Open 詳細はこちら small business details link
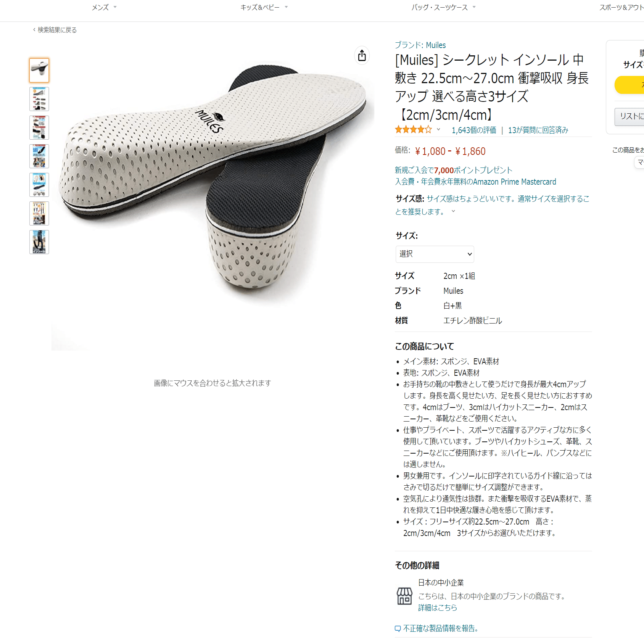The image size is (644, 644). pos(438,607)
